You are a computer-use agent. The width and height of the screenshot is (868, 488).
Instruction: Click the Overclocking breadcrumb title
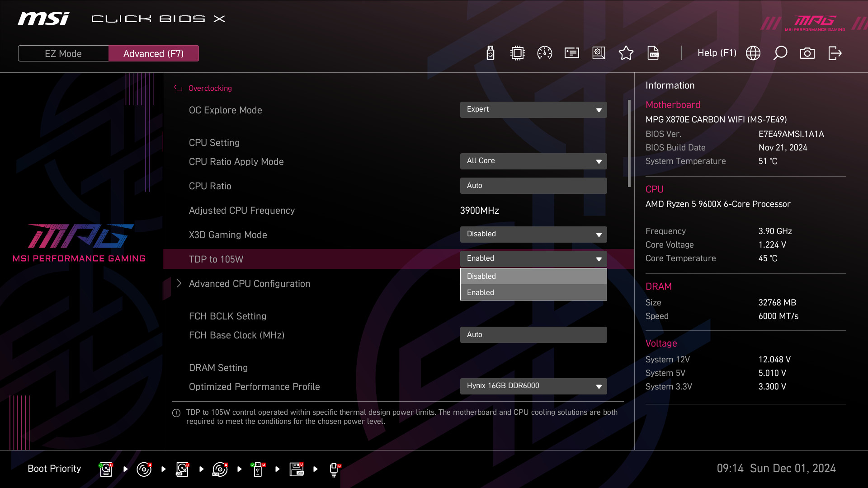tap(210, 88)
